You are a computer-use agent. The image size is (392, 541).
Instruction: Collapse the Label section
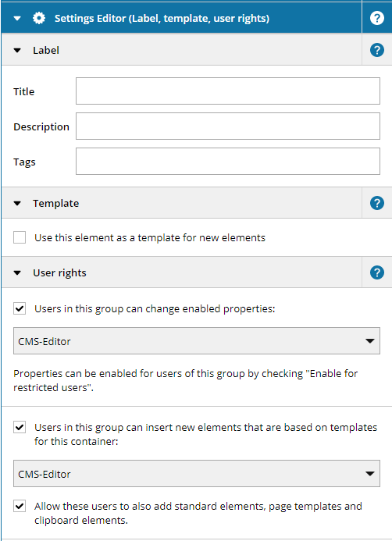click(17, 51)
